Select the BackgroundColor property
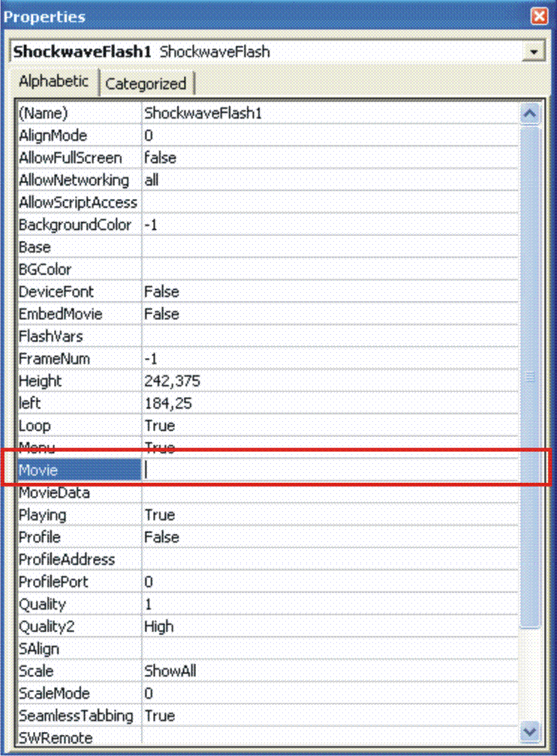557x756 pixels. tap(79, 224)
